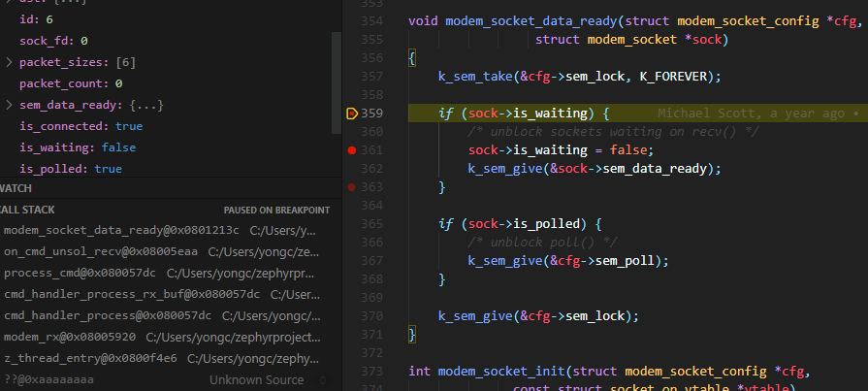This screenshot has width=868, height=391.
Task: Click the sem_poll argument on line 367
Action: [625, 261]
